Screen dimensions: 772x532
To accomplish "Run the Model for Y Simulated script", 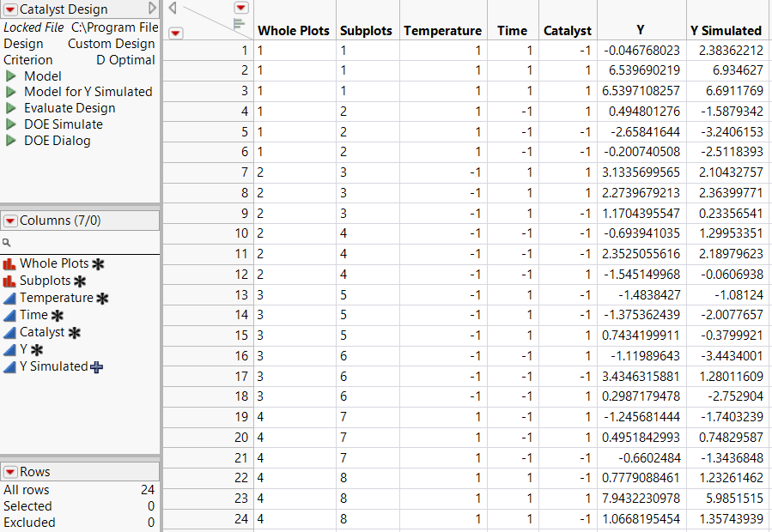I will (x=11, y=92).
